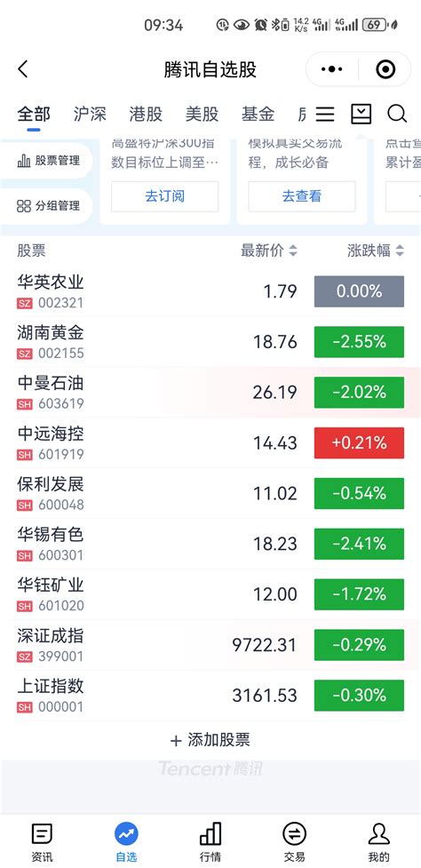Go to 交易 trading icon
Image resolution: width=421 pixels, height=868 pixels.
tap(294, 842)
